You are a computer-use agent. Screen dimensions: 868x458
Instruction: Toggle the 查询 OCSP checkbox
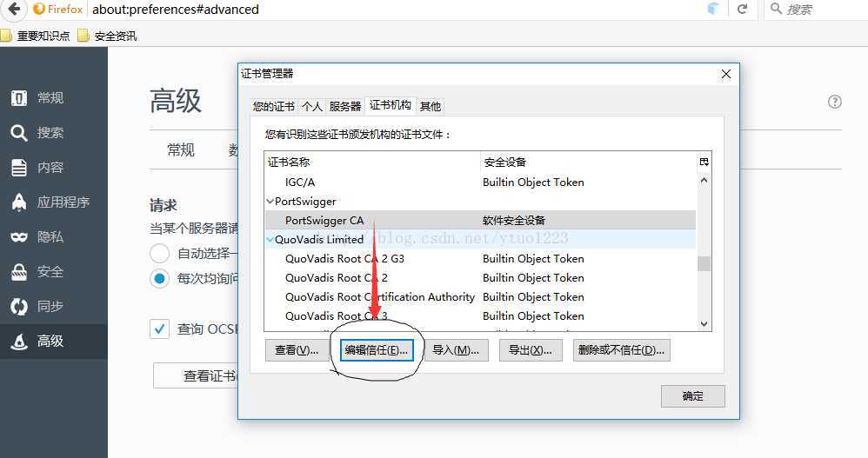159,329
